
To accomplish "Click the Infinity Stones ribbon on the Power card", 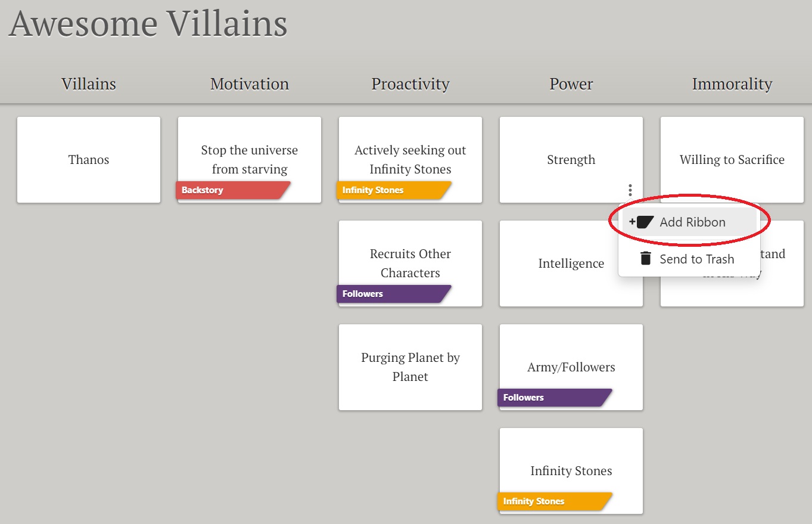I will (x=555, y=501).
